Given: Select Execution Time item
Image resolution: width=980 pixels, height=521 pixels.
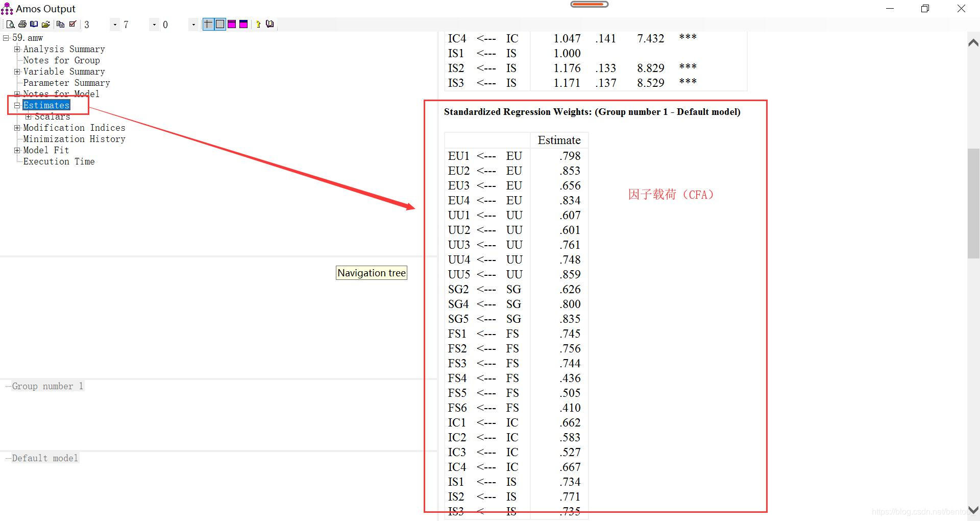Looking at the screenshot, I should (59, 161).
